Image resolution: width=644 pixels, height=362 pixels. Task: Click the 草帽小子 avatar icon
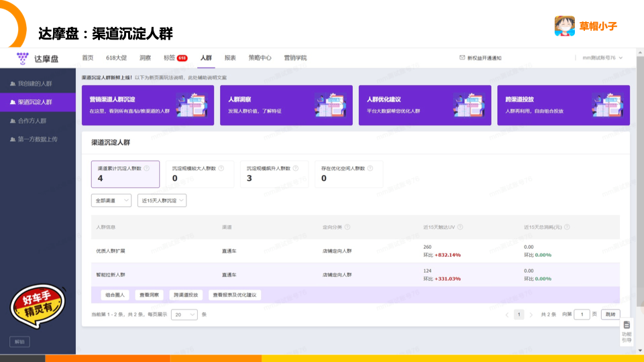565,26
